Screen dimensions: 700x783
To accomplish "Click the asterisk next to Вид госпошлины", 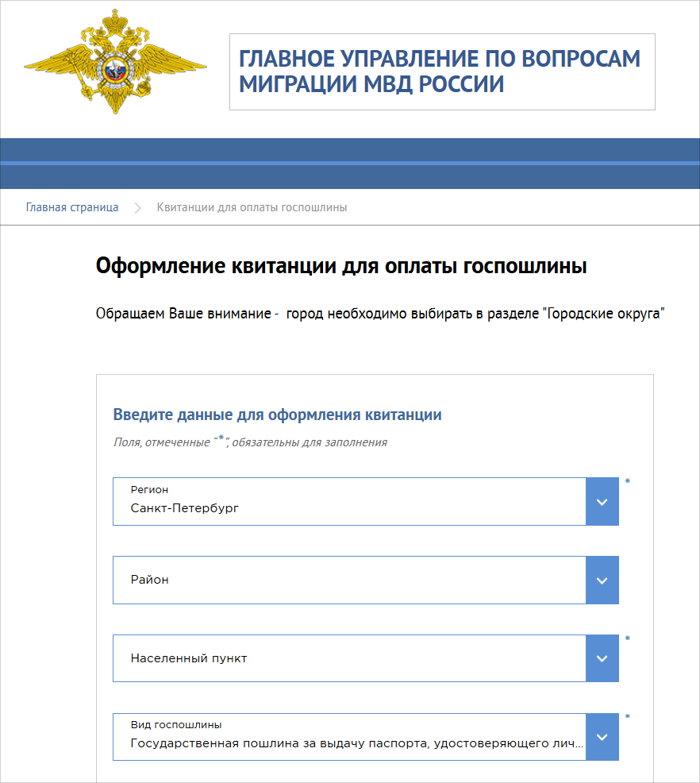I will coord(628,717).
